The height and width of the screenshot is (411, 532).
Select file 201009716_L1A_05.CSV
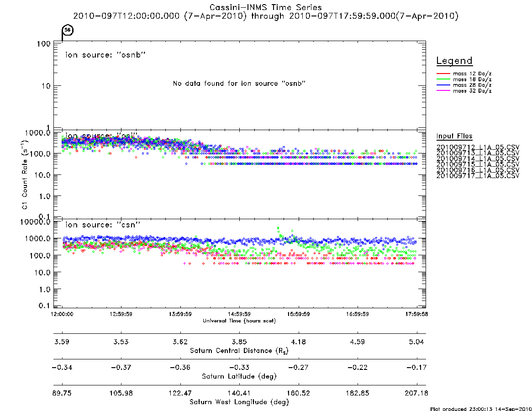click(x=478, y=170)
